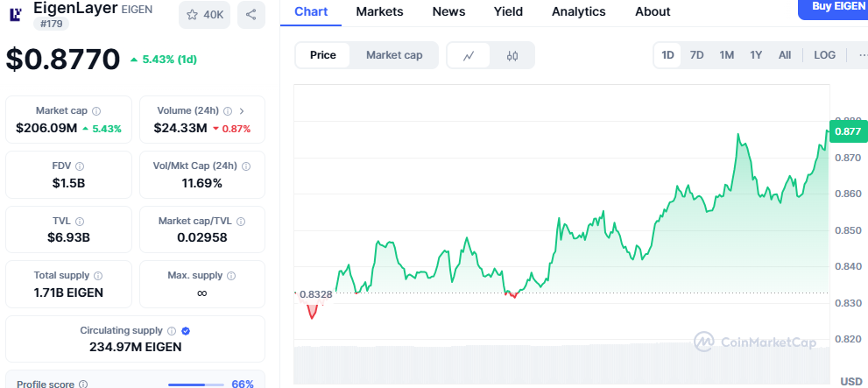
Task: Switch to line chart view icon
Action: tap(469, 55)
